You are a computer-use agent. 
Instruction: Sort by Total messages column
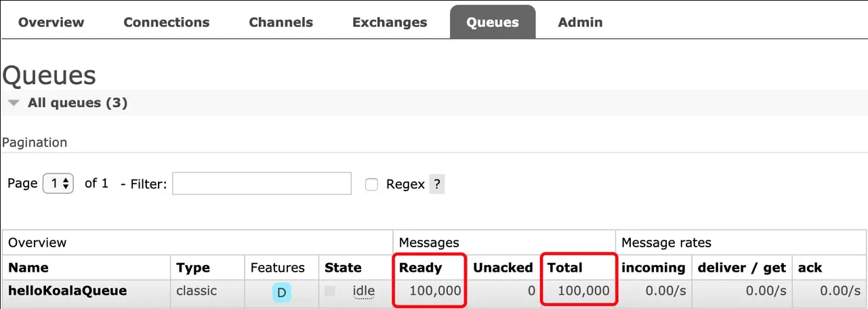point(564,268)
